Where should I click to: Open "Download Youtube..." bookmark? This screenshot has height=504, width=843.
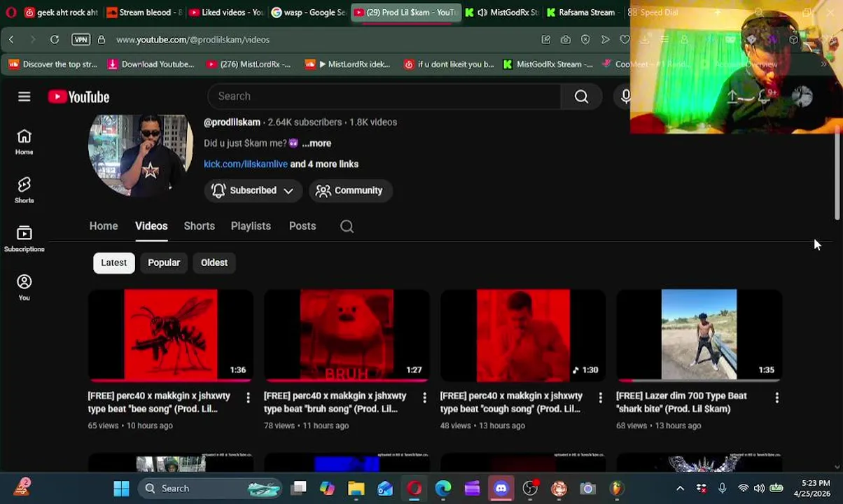click(x=151, y=64)
